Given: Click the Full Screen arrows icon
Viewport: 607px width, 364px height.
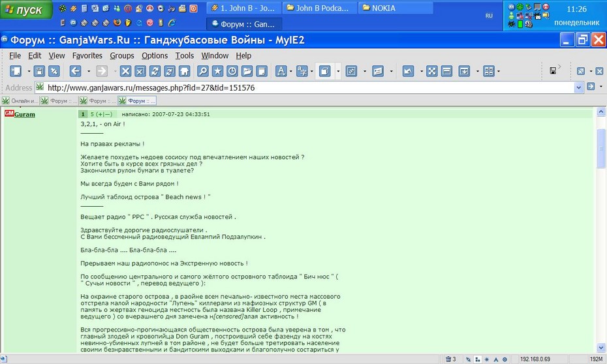Looking at the screenshot, I should click(x=432, y=71).
